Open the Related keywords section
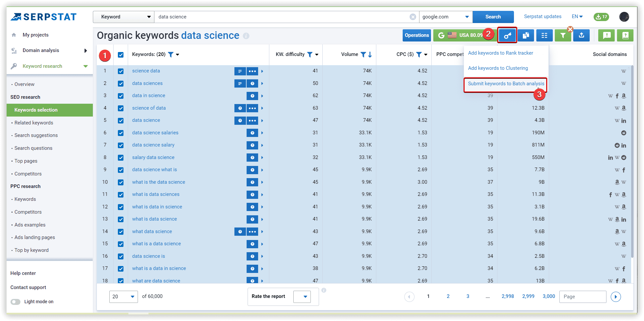 [34, 122]
